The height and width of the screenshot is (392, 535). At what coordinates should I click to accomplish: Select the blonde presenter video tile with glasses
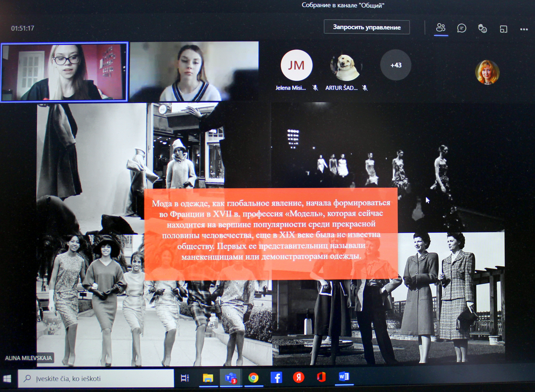tap(64, 72)
